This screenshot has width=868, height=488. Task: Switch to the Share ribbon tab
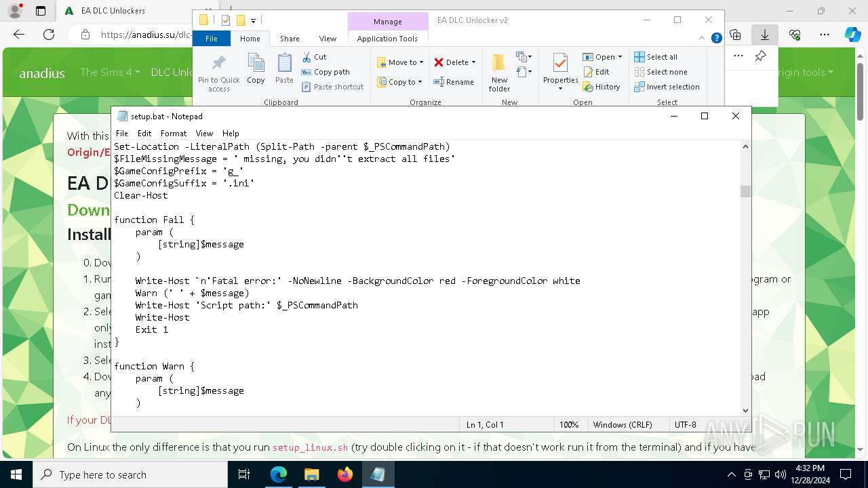[290, 39]
